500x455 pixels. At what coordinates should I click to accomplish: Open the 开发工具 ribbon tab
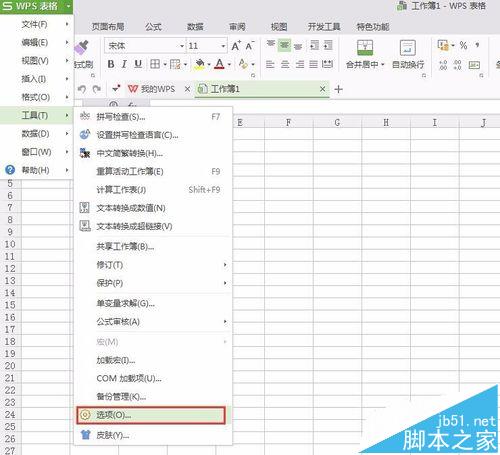pos(324,27)
